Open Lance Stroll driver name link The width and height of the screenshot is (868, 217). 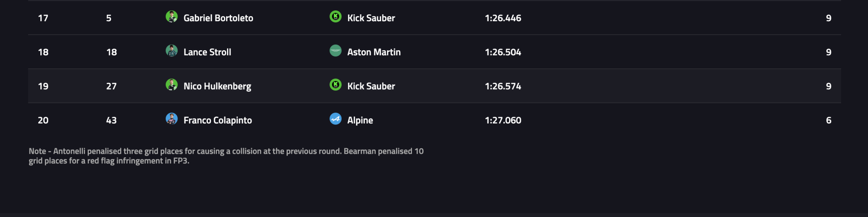[x=207, y=52]
